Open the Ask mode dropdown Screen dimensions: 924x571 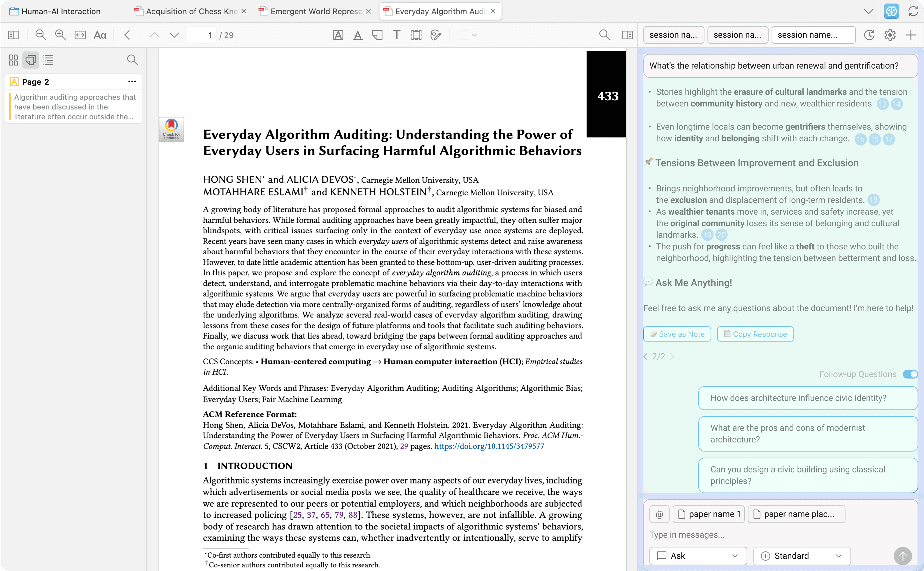coord(698,556)
